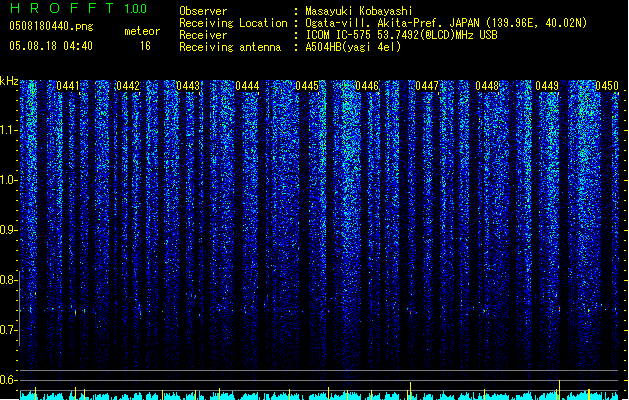Click the 0443 time marker

(188, 86)
